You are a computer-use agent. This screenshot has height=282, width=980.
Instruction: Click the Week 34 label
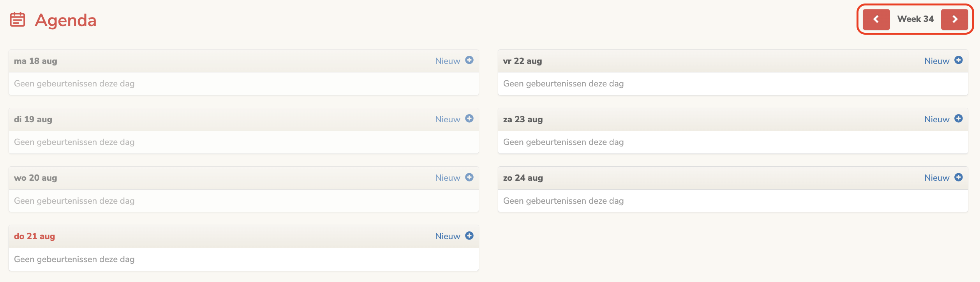click(915, 19)
